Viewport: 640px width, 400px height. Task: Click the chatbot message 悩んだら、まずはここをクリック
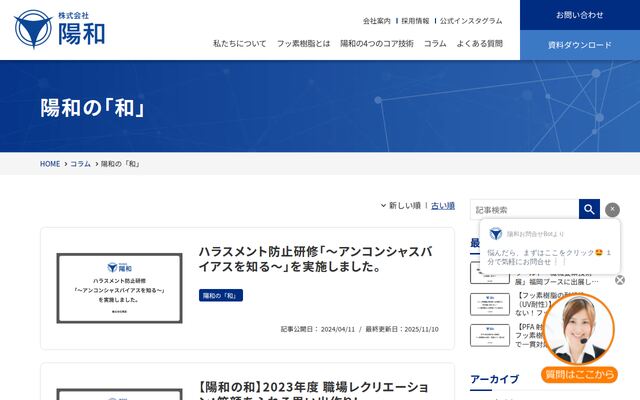pos(549,257)
